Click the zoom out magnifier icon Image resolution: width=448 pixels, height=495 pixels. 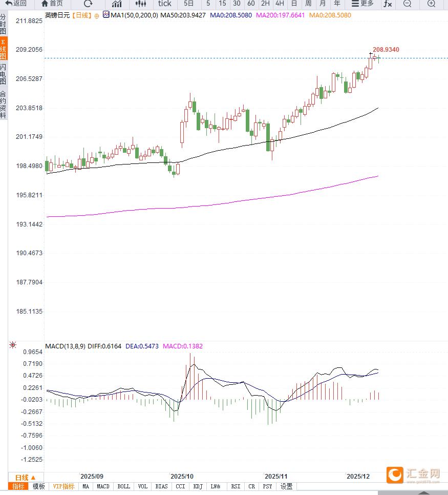(x=407, y=4)
